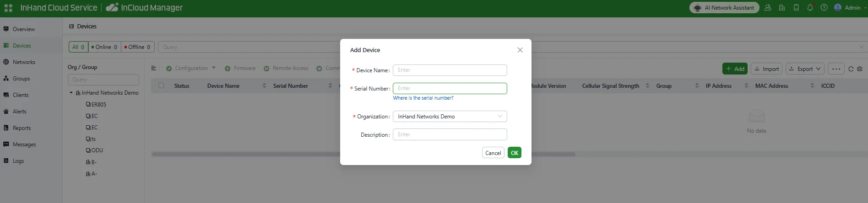868x203 pixels.
Task: Filter devices by All status
Action: point(78,47)
